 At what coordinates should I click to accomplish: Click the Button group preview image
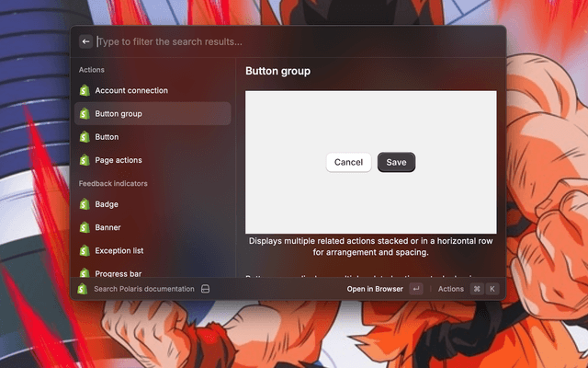point(370,162)
